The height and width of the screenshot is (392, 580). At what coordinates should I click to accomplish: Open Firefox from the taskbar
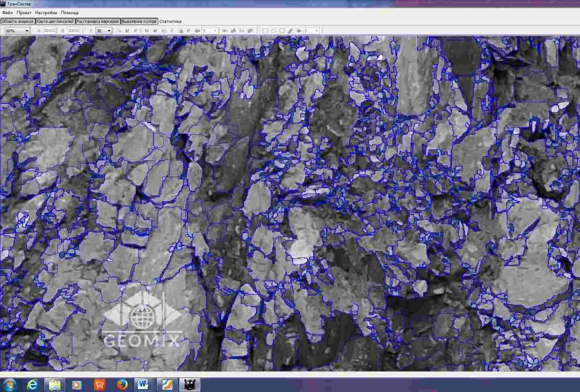(122, 385)
